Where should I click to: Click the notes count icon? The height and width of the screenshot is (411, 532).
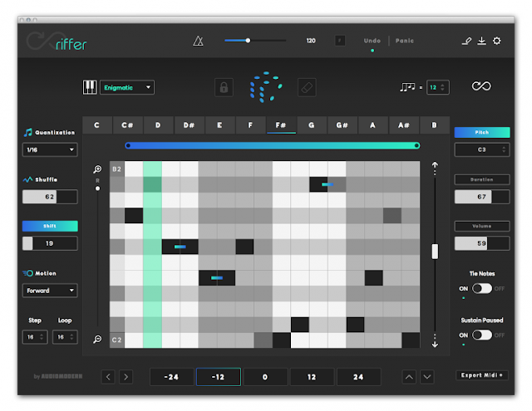coord(407,87)
